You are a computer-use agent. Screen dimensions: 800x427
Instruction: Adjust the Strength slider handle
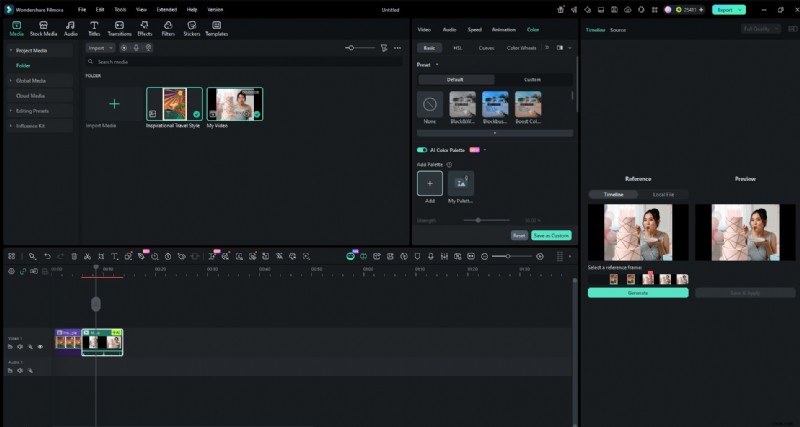point(478,220)
